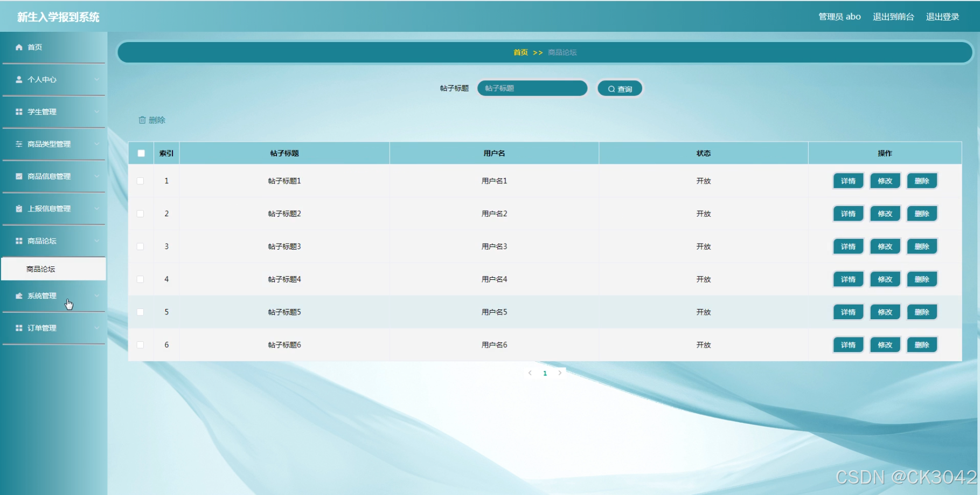Go to the next page arrow
This screenshot has width=980, height=495.
(x=560, y=373)
